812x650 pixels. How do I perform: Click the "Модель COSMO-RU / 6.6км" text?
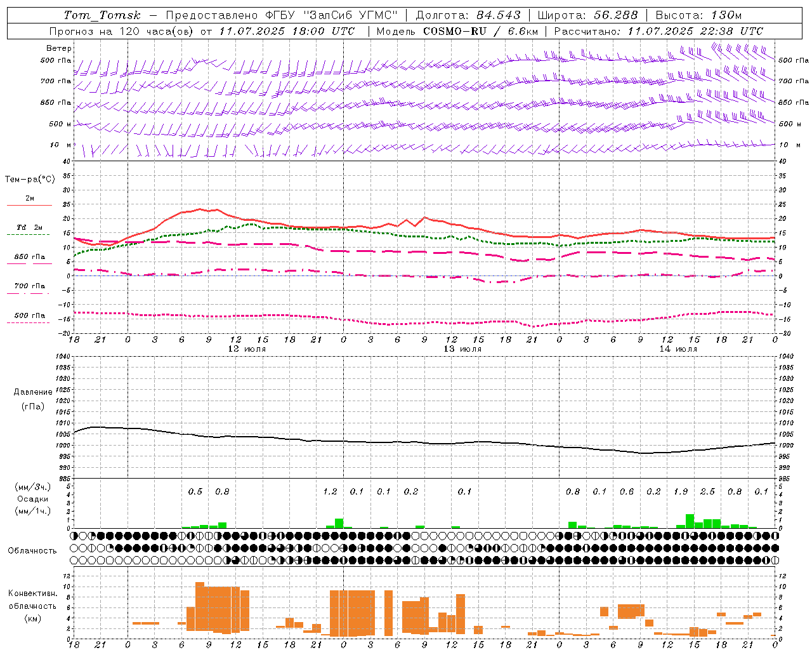point(457,31)
